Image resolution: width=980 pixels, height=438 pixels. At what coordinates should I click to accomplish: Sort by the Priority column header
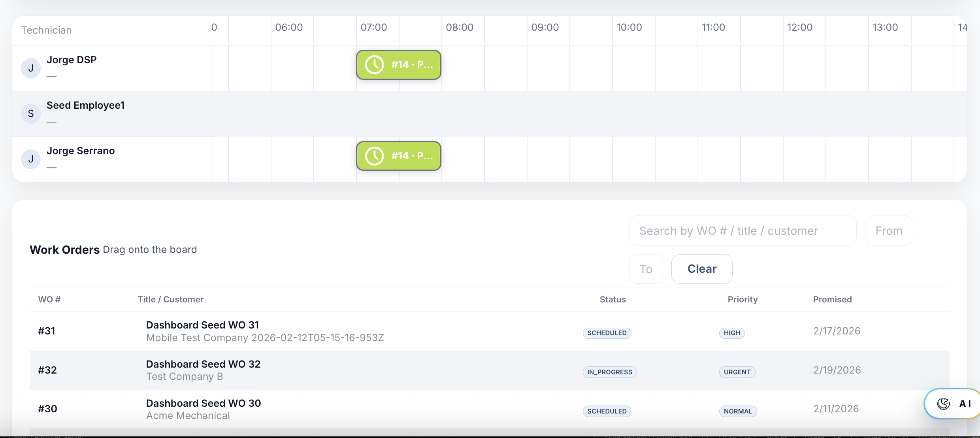(742, 299)
